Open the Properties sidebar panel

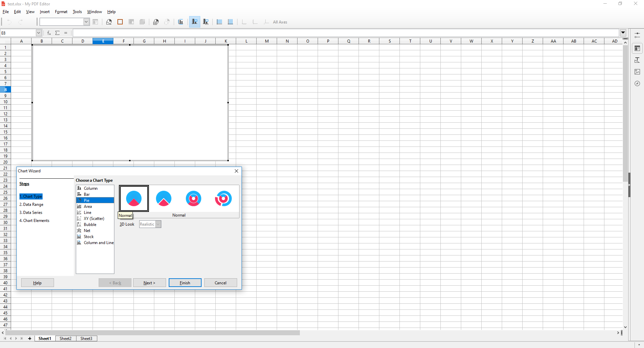[x=637, y=49]
